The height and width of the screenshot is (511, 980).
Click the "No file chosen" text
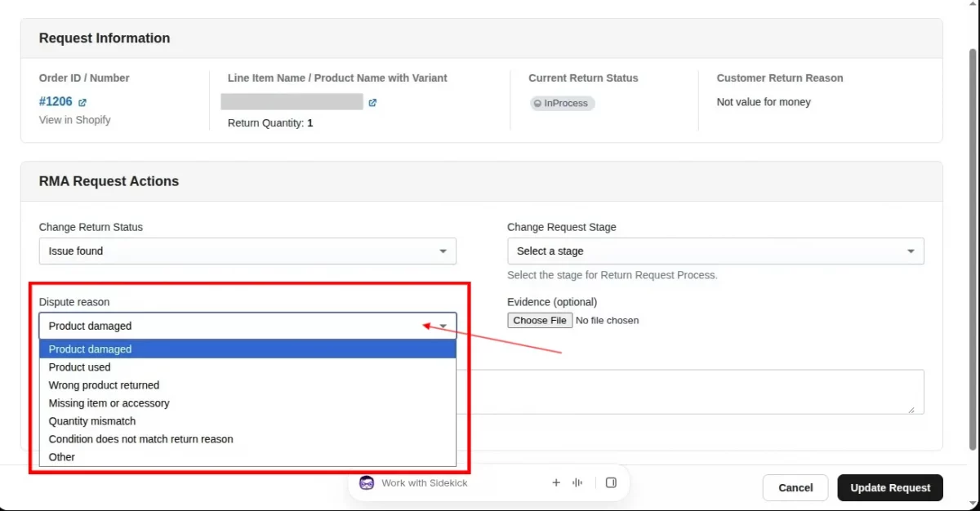coord(608,321)
